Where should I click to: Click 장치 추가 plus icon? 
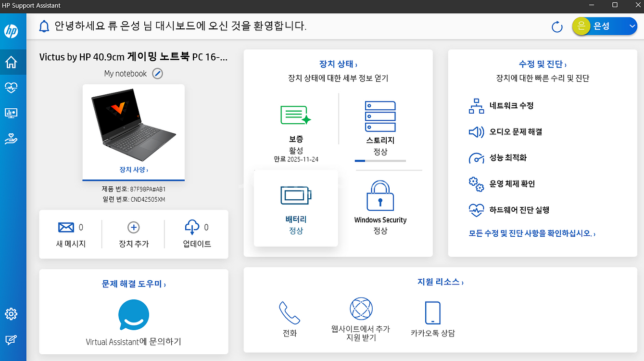pos(133,227)
